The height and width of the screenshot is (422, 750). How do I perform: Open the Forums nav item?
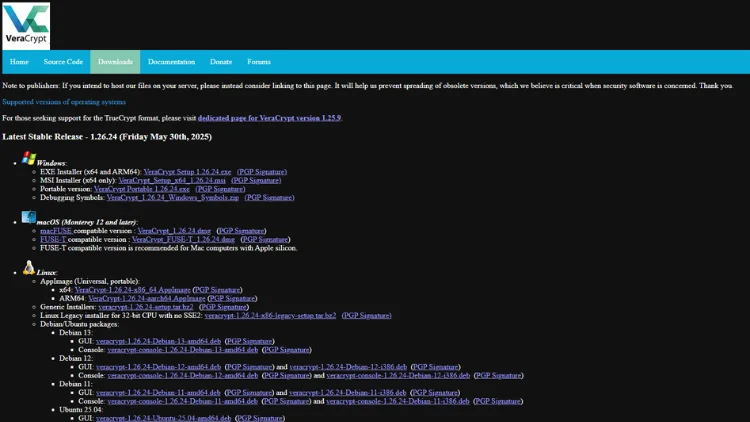pyautogui.click(x=259, y=62)
